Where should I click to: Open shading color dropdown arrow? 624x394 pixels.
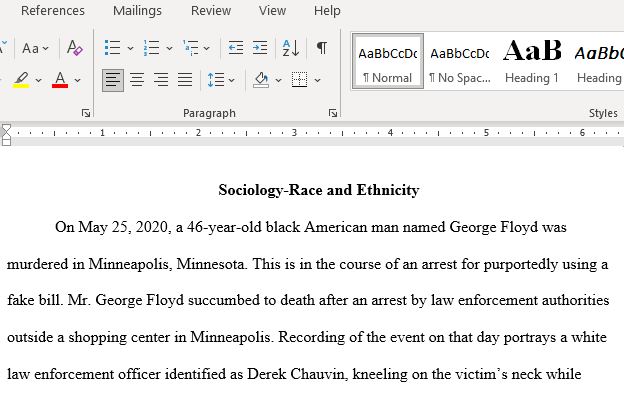pos(278,80)
